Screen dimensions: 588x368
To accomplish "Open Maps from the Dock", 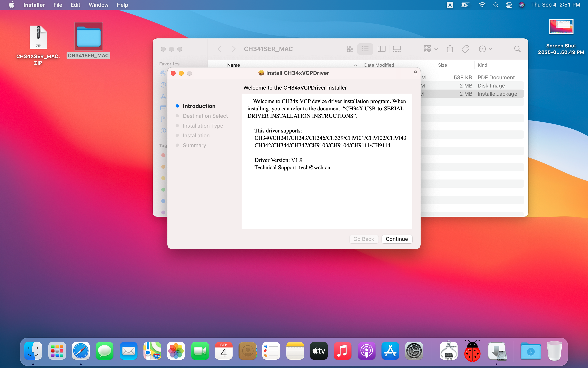I will pyautogui.click(x=152, y=351).
